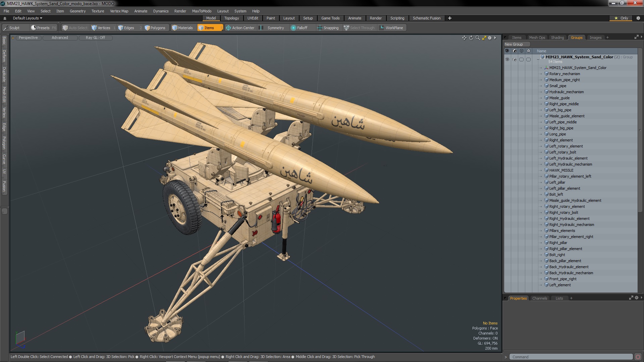Open the File menu
The image size is (644, 362).
(6, 11)
